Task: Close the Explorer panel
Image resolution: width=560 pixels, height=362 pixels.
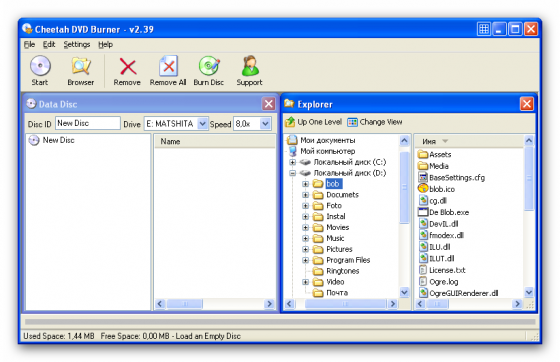Action: (526, 104)
